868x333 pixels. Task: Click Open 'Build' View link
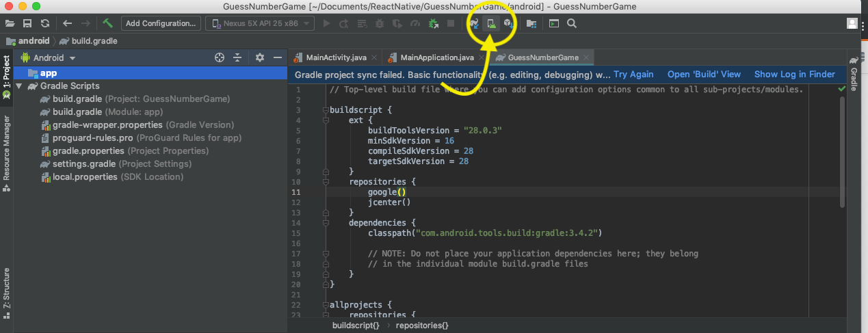click(704, 75)
